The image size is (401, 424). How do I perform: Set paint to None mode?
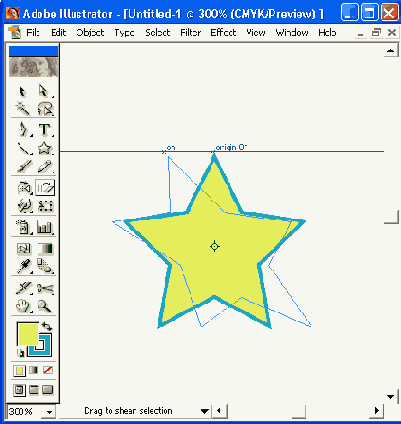click(48, 370)
